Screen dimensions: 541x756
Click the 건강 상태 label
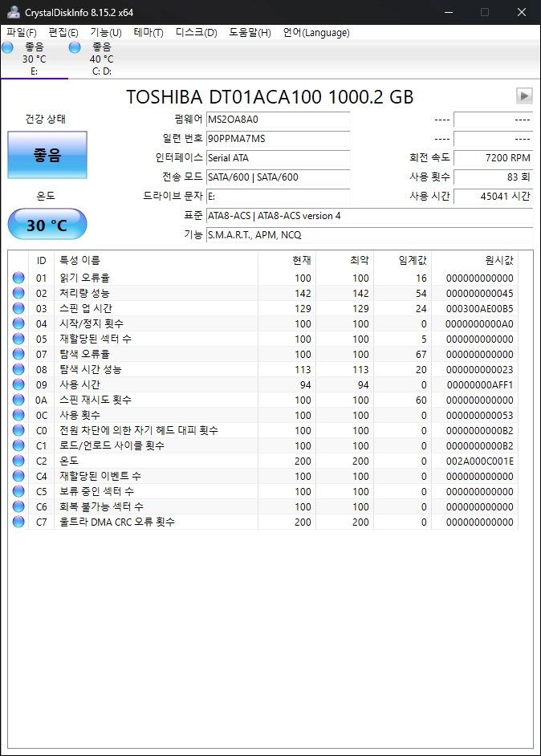pos(45,119)
